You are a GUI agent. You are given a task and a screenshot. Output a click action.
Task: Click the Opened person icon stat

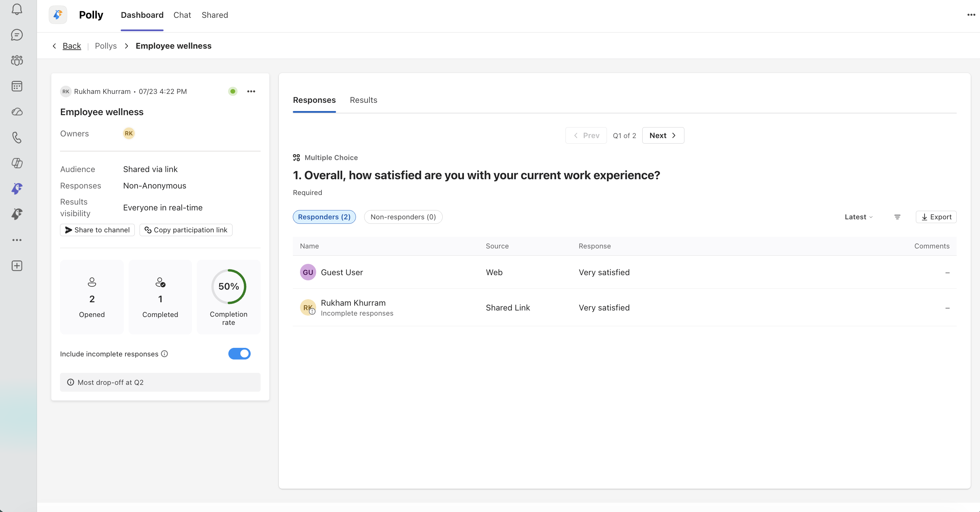tap(92, 282)
